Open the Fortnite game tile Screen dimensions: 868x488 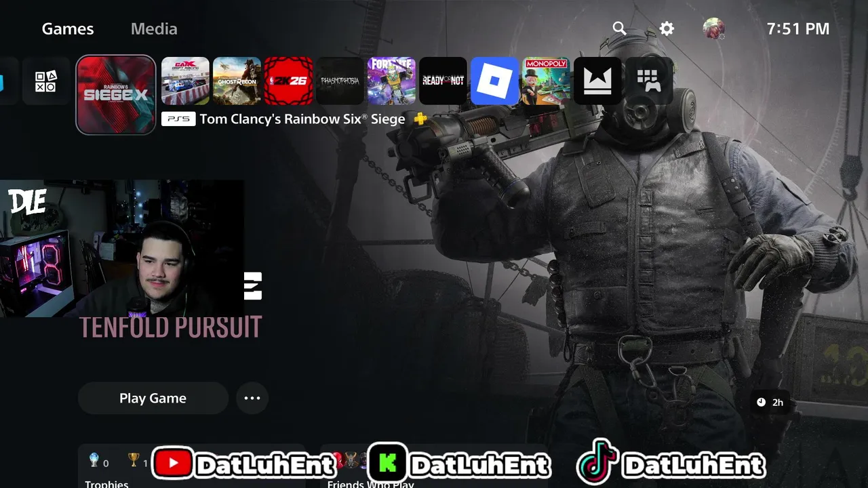[391, 81]
